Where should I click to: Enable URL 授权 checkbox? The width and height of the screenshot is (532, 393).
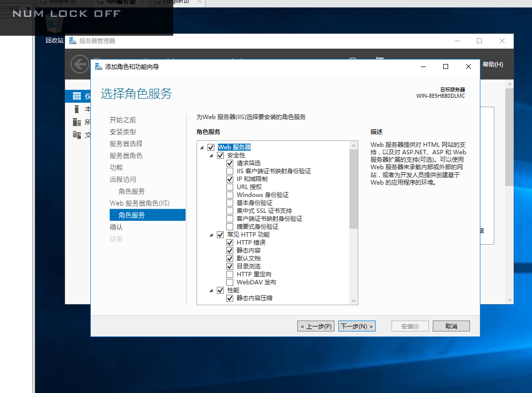point(230,187)
